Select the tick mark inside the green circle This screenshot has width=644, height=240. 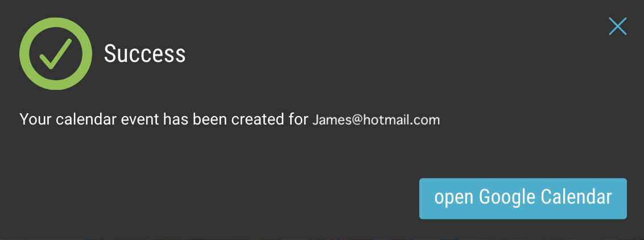[55, 53]
